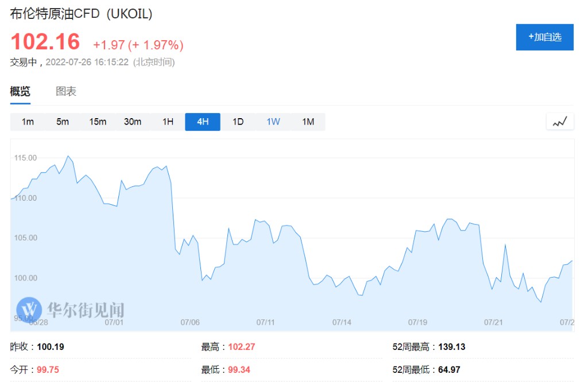This screenshot has width=588, height=382.
Task: Click the line chart style icon
Action: click(x=560, y=122)
